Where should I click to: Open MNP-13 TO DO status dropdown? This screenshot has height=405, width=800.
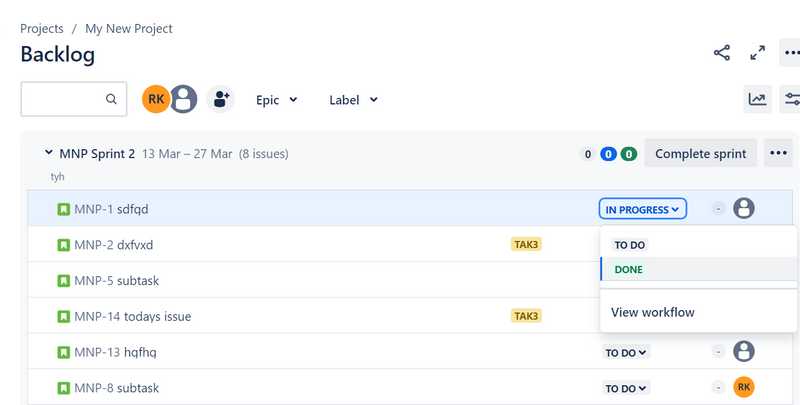(626, 352)
